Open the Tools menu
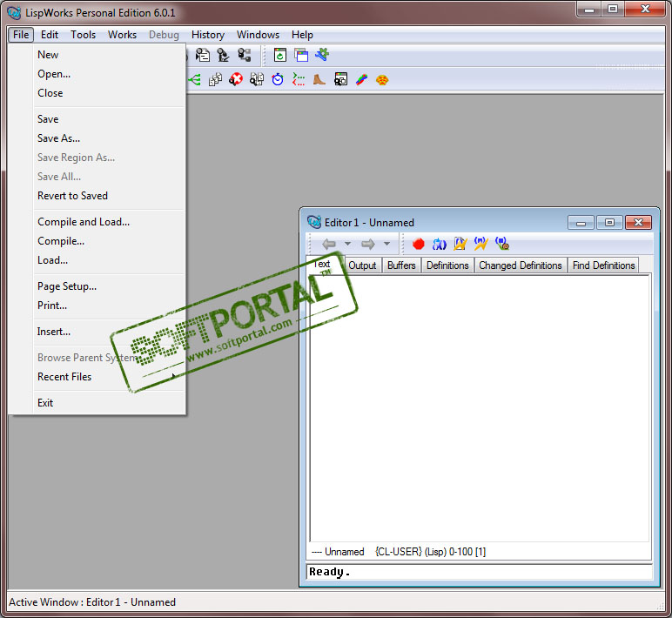Image resolution: width=672 pixels, height=618 pixels. (84, 35)
